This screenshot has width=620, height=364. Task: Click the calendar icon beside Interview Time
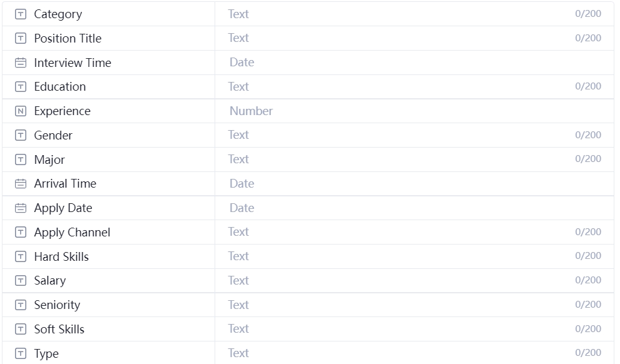21,63
